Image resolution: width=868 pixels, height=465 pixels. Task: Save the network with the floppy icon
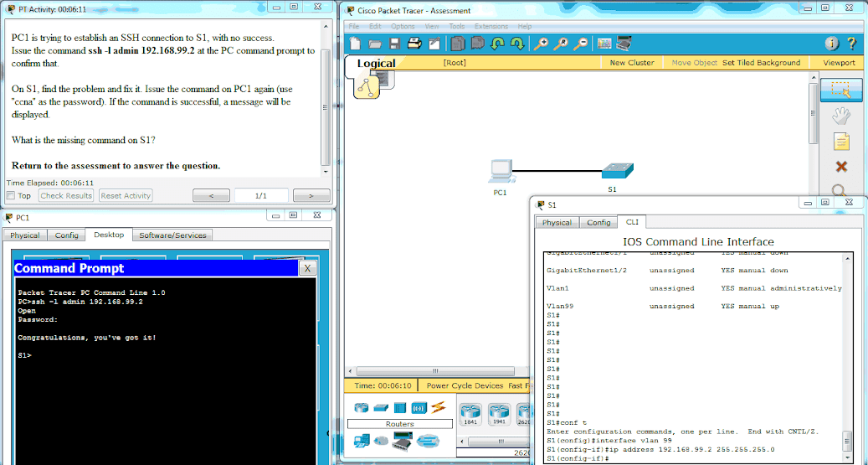tap(395, 44)
